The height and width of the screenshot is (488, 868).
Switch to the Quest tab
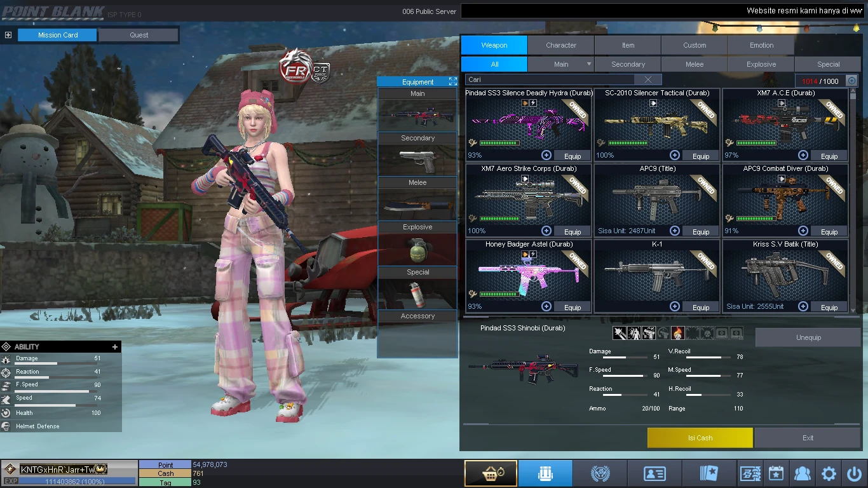pyautogui.click(x=139, y=35)
